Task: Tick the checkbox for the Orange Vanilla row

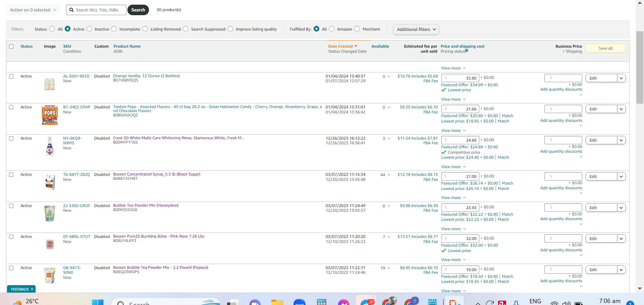Action: point(11,77)
